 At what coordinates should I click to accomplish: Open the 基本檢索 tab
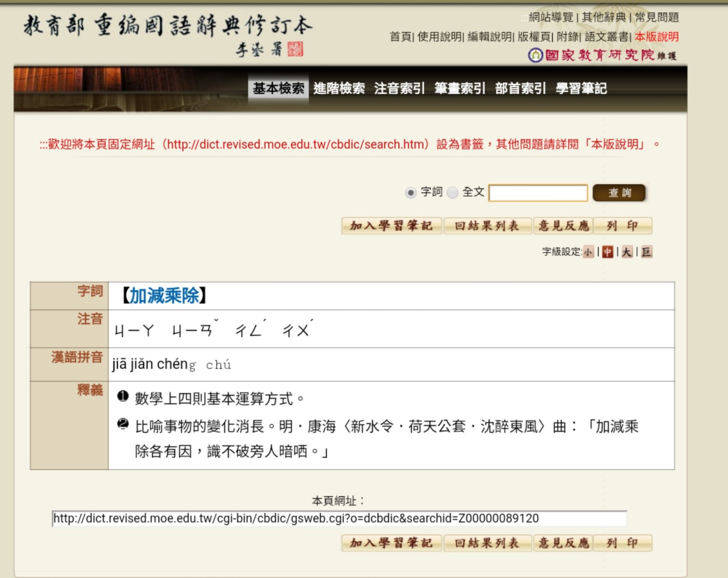[278, 89]
